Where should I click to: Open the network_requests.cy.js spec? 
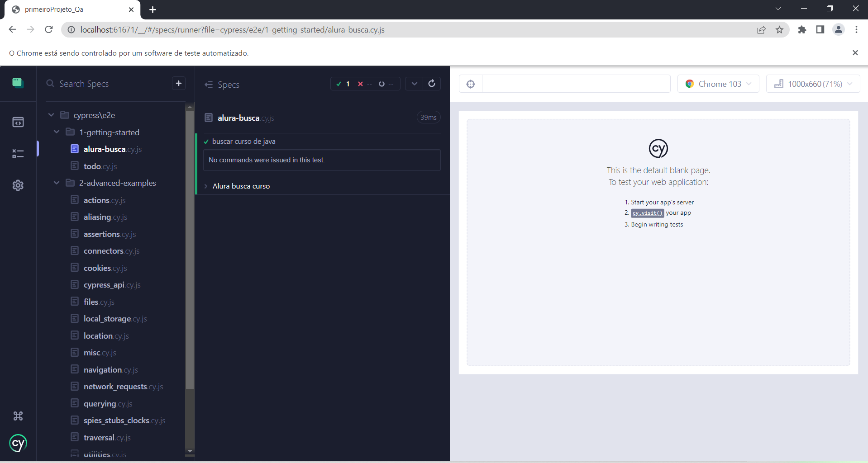tap(123, 387)
